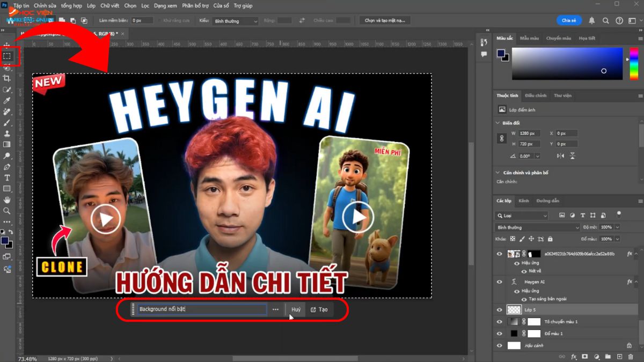
Task: Hide the Hậu cảnh background layer
Action: [x=500, y=345]
